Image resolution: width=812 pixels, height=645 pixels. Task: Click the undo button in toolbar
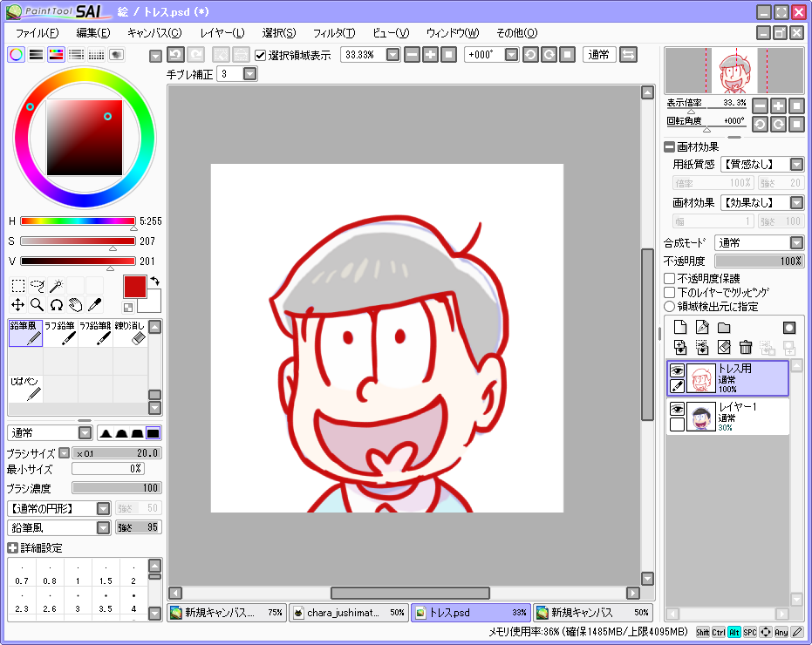(175, 54)
